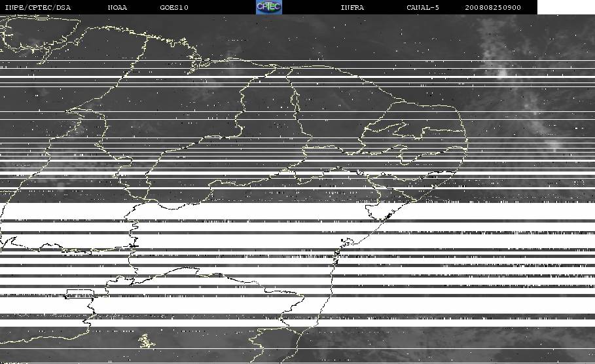Click the small yellow-outlined lake shape near the bottom
The height and width of the screenshot is (364, 595).
[x=146, y=341]
